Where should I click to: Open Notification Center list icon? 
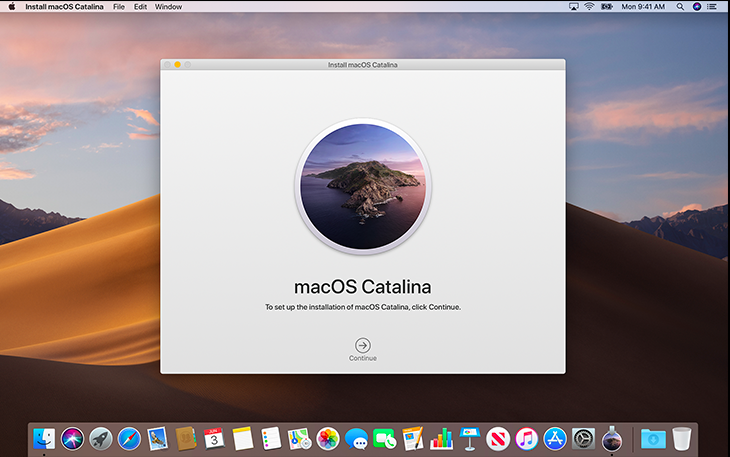712,7
